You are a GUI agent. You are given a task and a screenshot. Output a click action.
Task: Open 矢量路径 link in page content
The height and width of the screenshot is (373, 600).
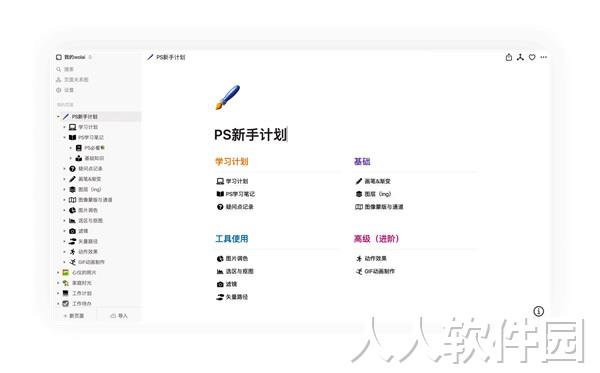(232, 297)
